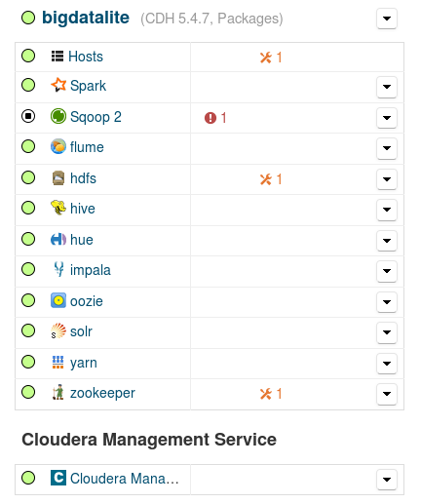This screenshot has width=421, height=504.
Task: Click the hue service icon
Action: [x=58, y=240]
